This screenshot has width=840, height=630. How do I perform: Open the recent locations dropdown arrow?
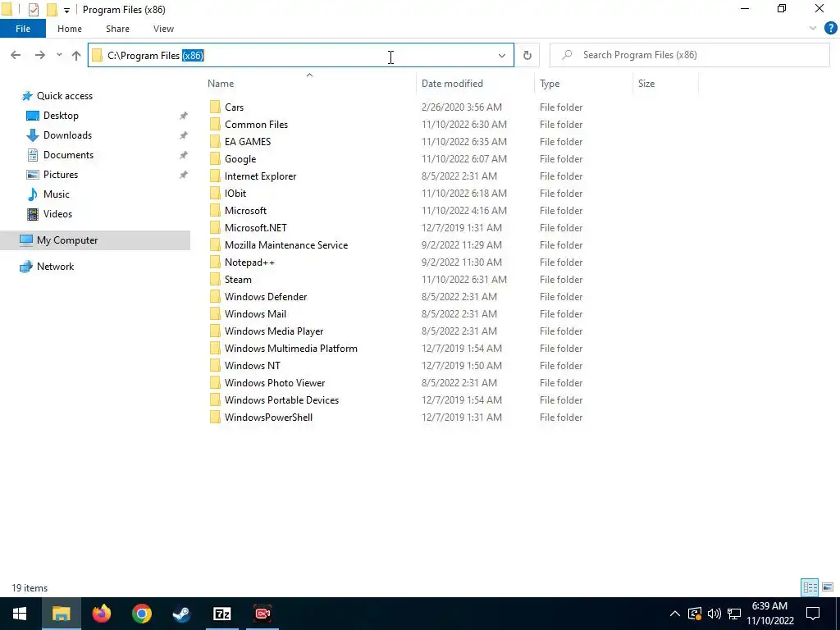[59, 55]
